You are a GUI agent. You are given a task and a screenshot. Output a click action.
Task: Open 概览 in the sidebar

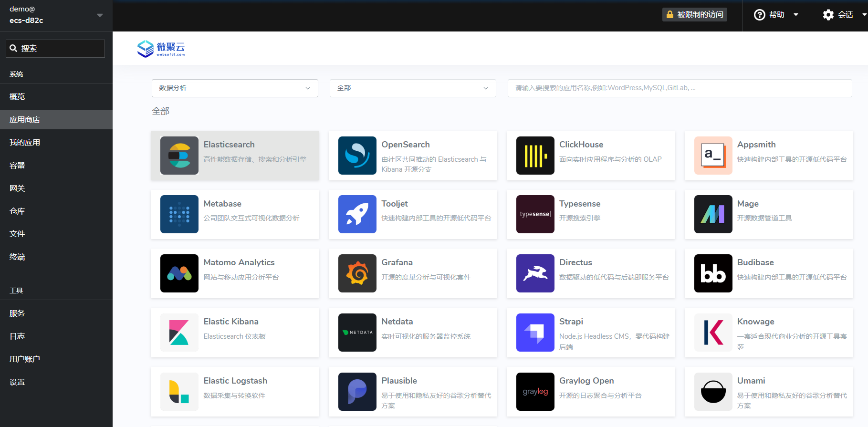56,97
